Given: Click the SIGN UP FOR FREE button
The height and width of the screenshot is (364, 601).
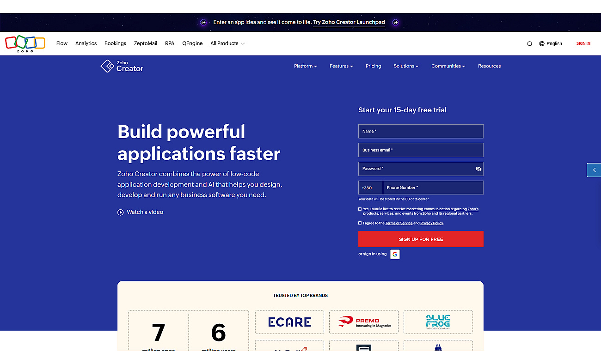Looking at the screenshot, I should pos(421,239).
